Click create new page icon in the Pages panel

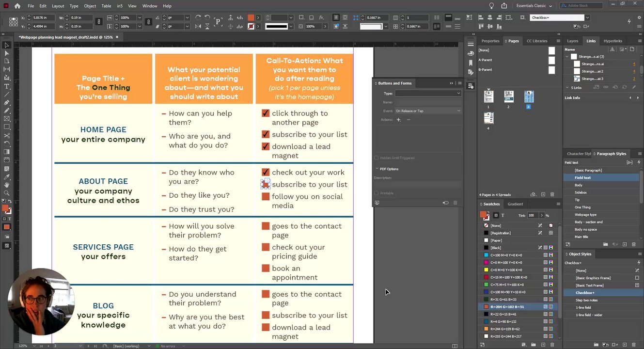543,195
